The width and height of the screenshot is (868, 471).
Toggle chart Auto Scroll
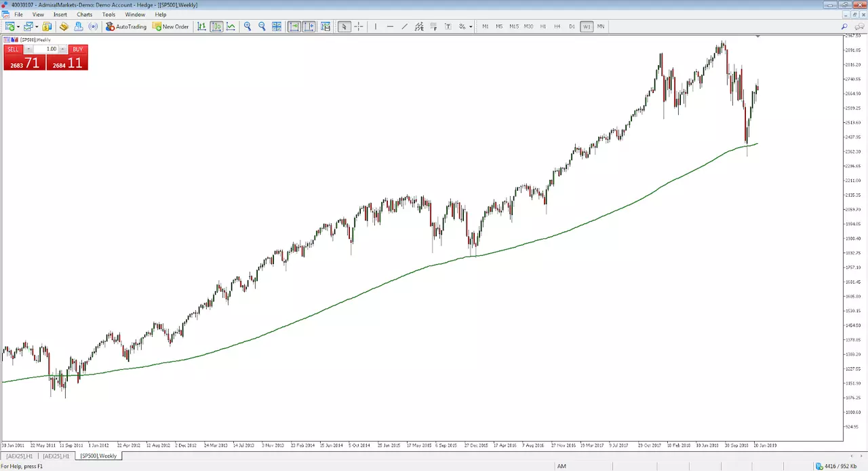point(294,26)
